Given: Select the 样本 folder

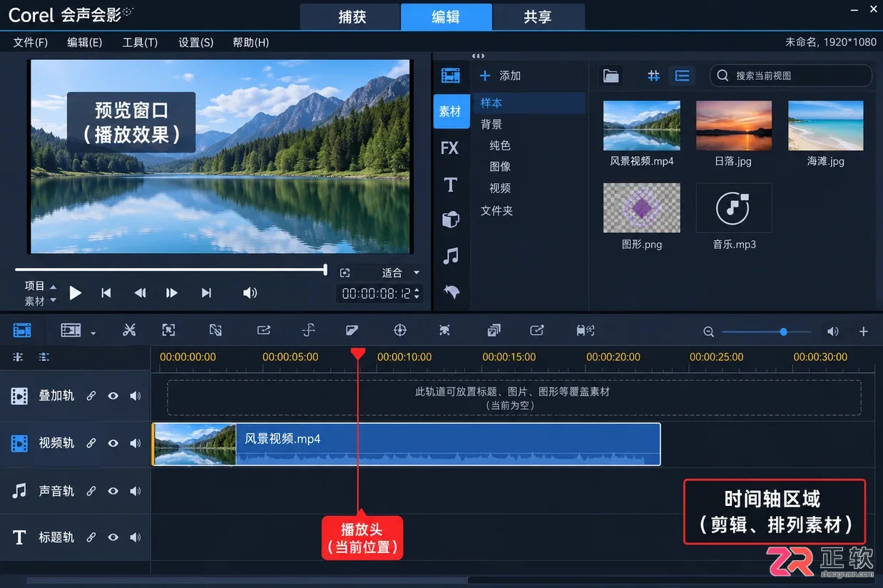Looking at the screenshot, I should pyautogui.click(x=529, y=103).
